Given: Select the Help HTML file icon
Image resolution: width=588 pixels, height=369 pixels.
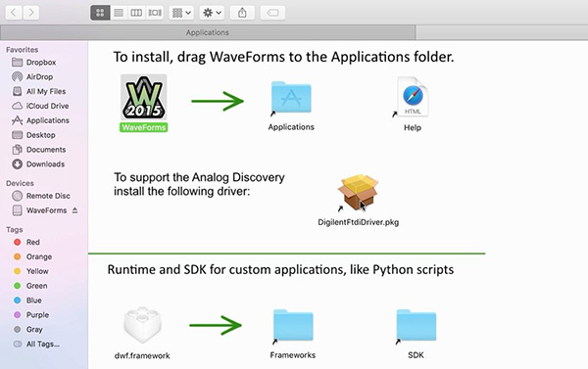Looking at the screenshot, I should [x=413, y=97].
